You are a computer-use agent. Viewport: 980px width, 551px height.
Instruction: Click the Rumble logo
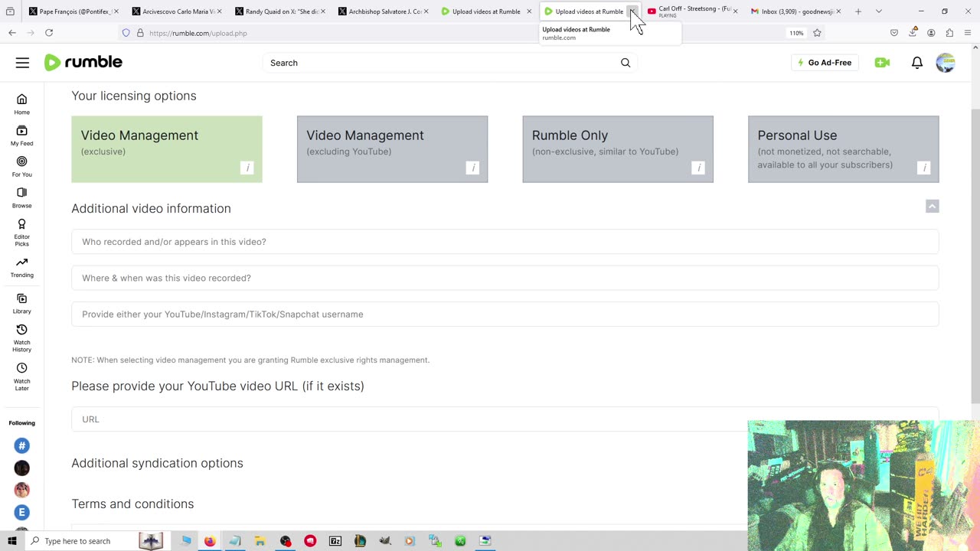coord(83,63)
